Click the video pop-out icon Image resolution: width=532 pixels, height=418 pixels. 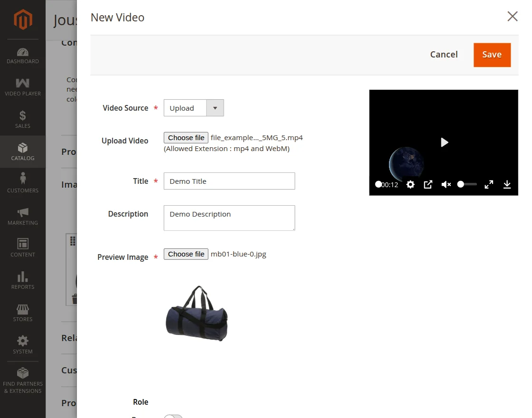pos(428,184)
